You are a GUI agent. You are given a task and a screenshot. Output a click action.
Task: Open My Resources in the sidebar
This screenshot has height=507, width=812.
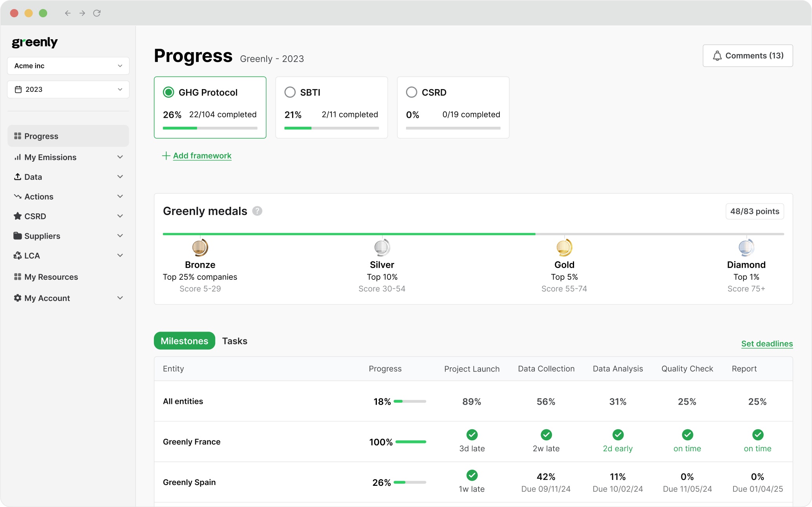coord(51,277)
